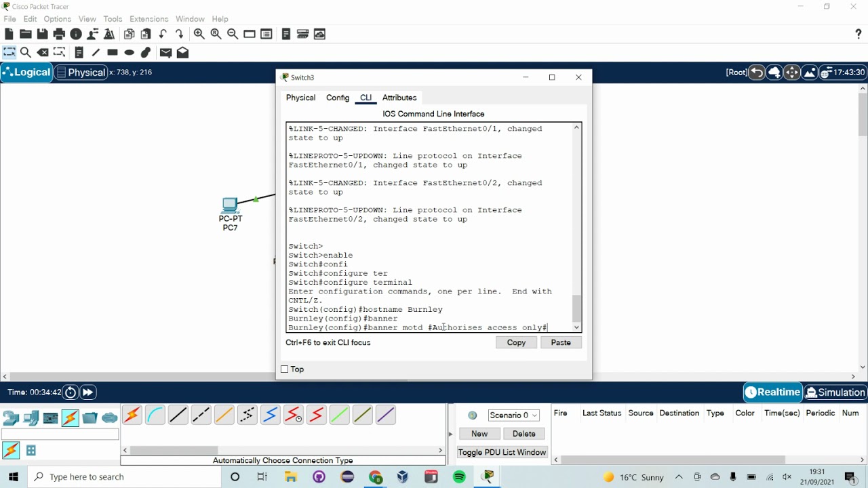This screenshot has height=488, width=868.
Task: Switch to Realtime mode
Action: (x=772, y=392)
